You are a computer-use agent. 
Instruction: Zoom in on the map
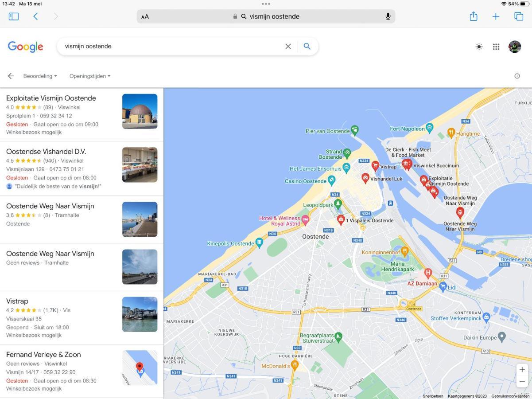point(522,369)
